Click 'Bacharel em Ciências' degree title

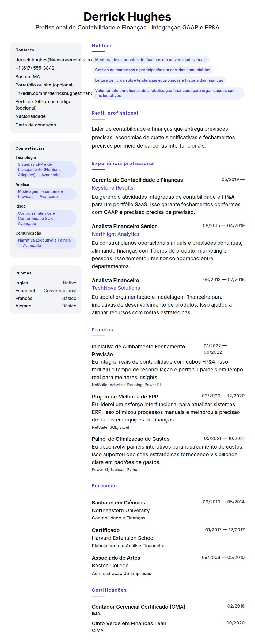[x=119, y=503]
